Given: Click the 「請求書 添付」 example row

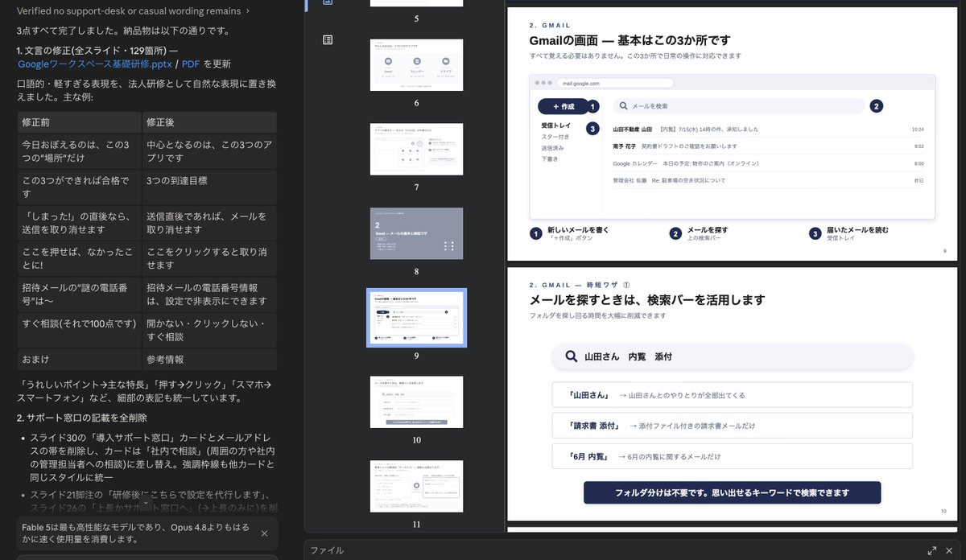Looking at the screenshot, I should (733, 425).
